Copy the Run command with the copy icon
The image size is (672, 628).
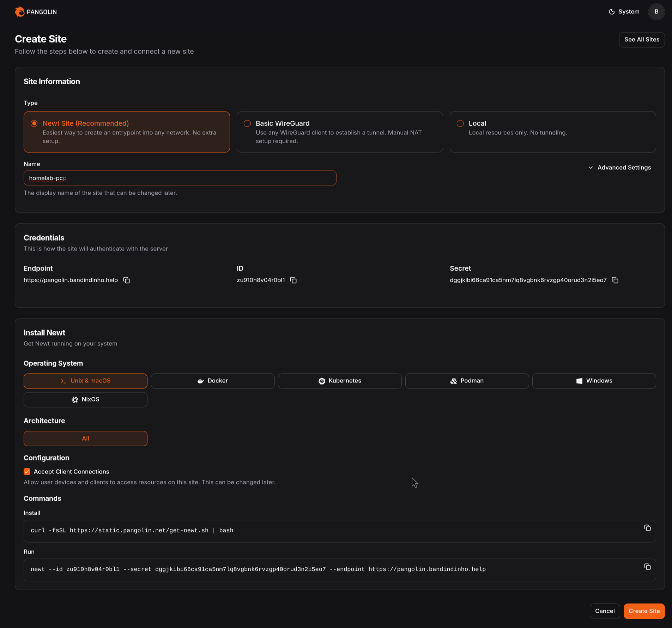pos(648,567)
